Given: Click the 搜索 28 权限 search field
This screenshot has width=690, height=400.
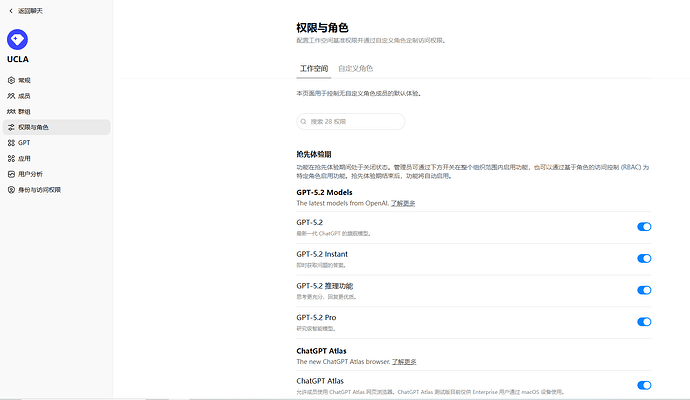Looking at the screenshot, I should coord(351,121).
